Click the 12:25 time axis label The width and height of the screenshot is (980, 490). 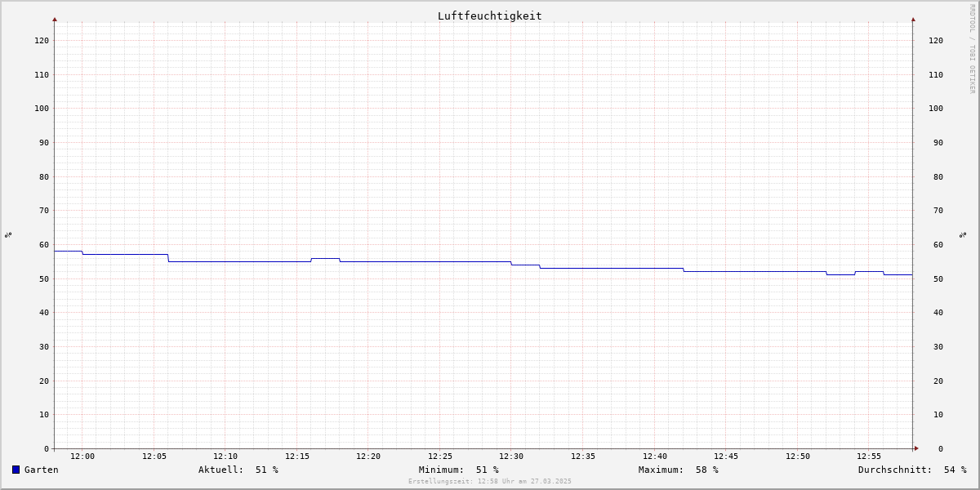click(x=440, y=457)
